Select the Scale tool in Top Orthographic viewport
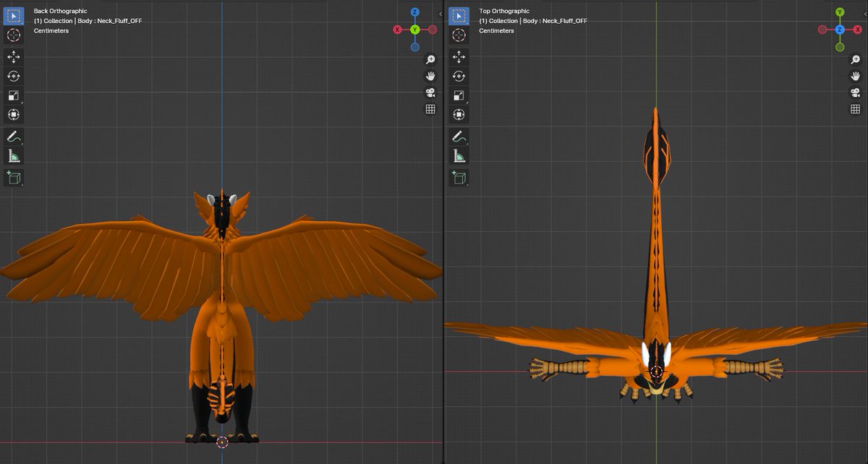Viewport: 868px width, 464px height. pos(459,95)
